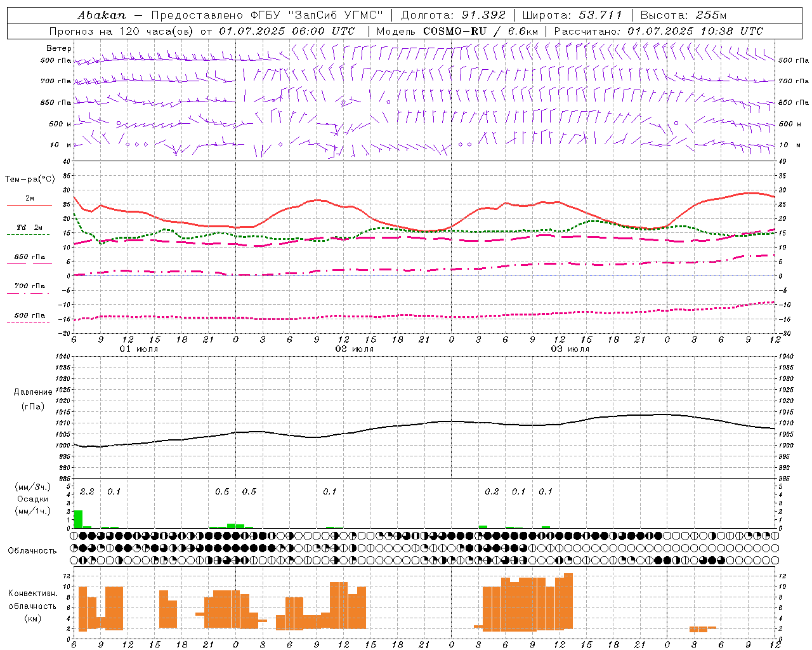Click the 'Ветер' wind panel label
Screen dimensions: 812x650
(59, 48)
